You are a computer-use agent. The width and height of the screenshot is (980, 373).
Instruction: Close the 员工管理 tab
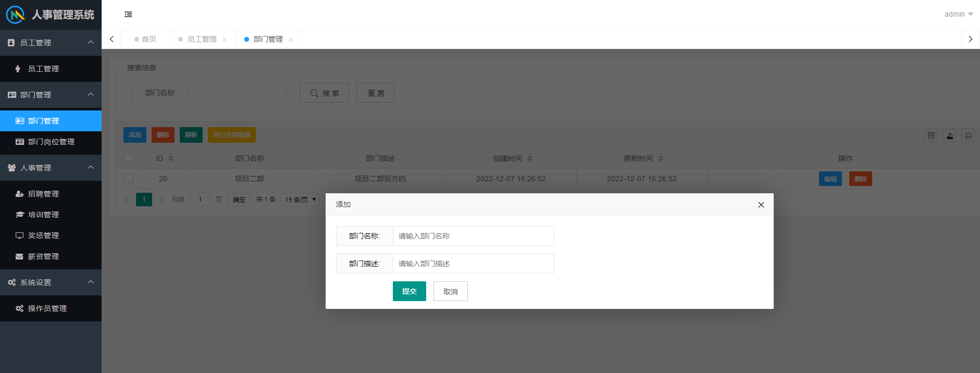[x=225, y=40]
